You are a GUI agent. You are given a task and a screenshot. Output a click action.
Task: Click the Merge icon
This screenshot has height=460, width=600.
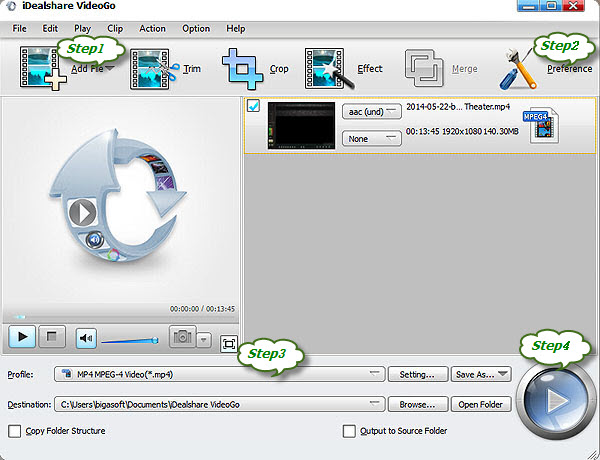tap(424, 69)
